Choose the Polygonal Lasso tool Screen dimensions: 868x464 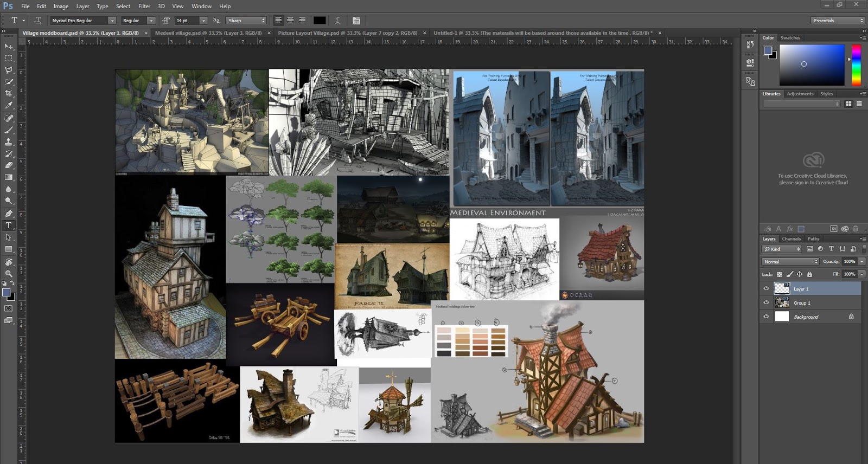point(9,70)
